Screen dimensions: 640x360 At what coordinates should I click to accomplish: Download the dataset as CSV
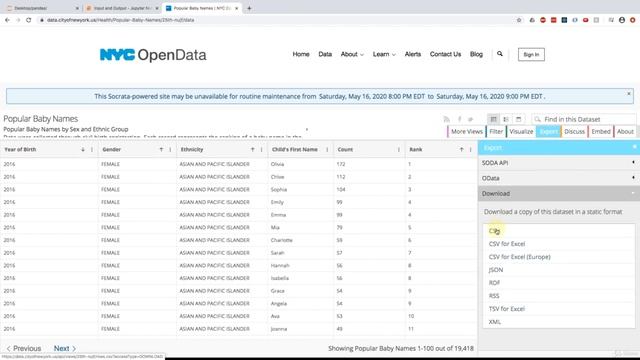[494, 231]
